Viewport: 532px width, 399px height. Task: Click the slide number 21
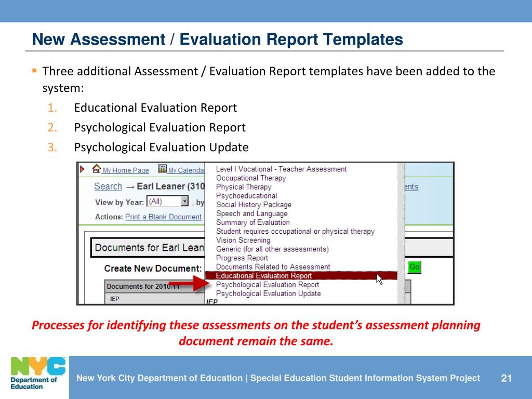tap(506, 378)
